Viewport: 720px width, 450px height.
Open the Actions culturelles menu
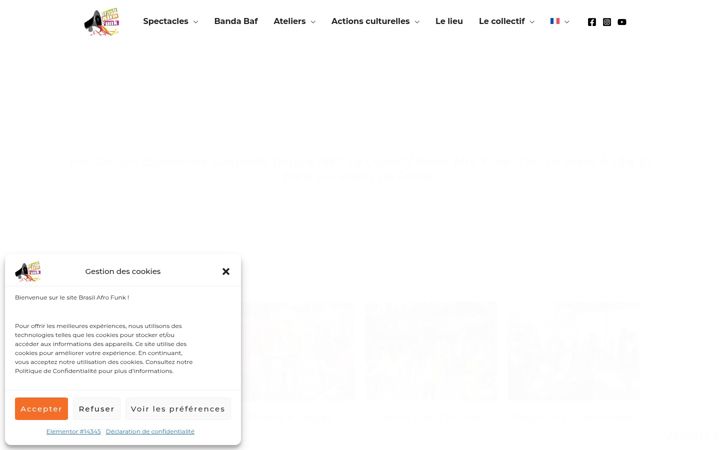point(370,21)
